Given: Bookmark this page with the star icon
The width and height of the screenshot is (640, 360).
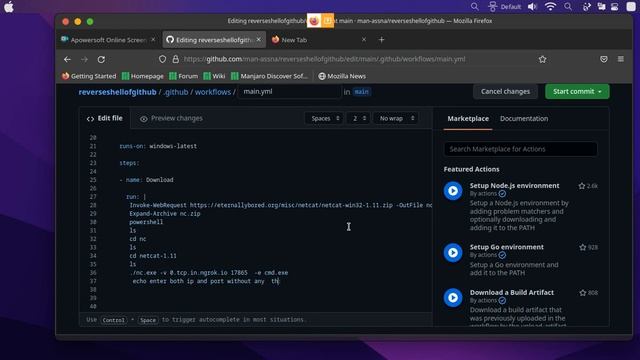Looking at the screenshot, I should click(x=542, y=59).
